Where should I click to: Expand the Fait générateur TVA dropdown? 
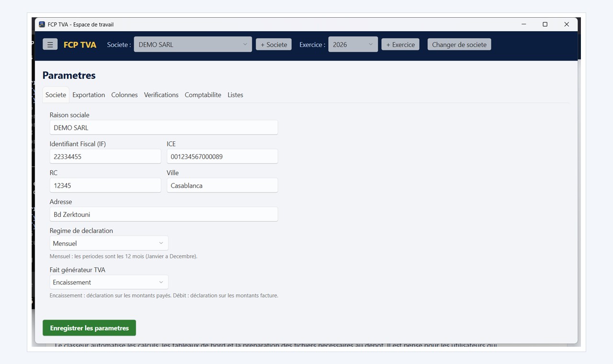pos(109,282)
